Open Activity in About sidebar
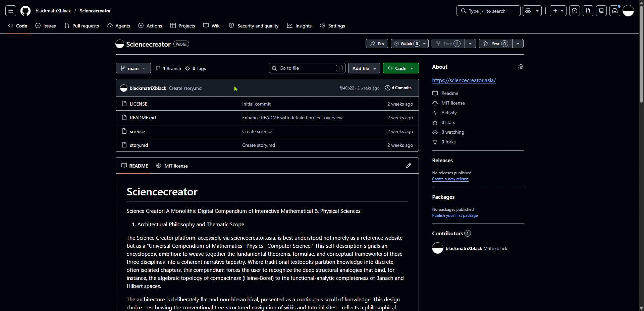The height and width of the screenshot is (311, 644). point(445,113)
